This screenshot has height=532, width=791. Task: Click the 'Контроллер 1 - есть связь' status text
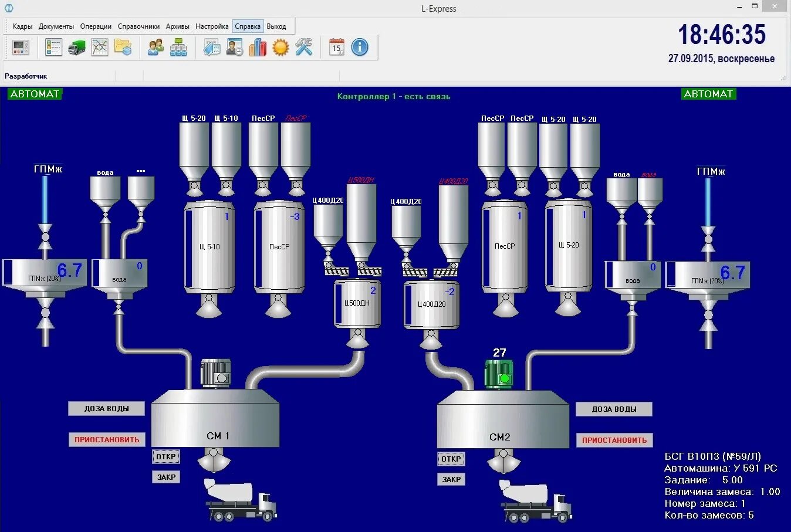click(394, 97)
